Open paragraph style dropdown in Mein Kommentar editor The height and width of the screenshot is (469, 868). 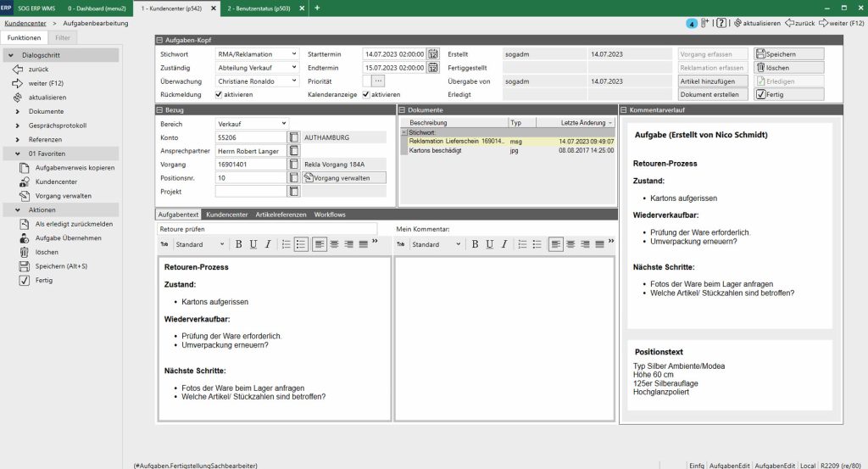[x=437, y=244]
